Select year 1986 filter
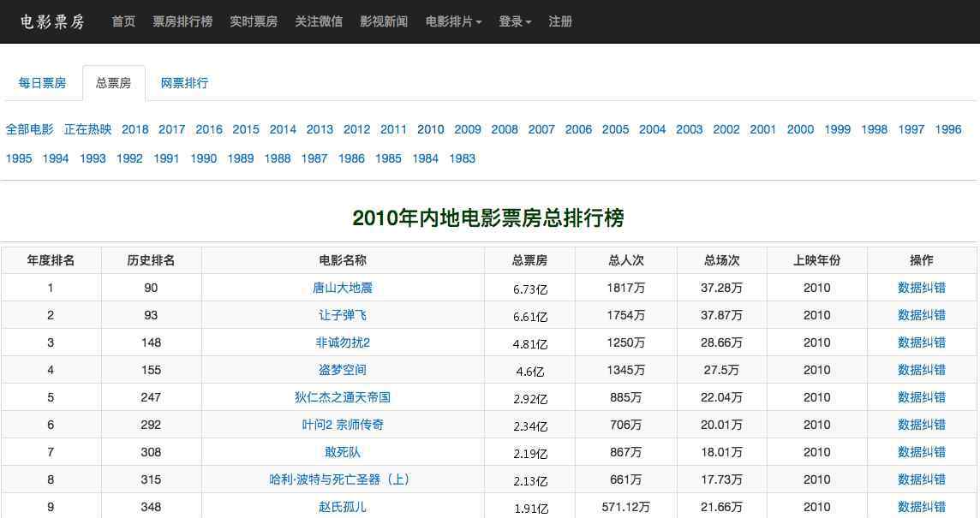Viewport: 980px width, 518px height. (351, 158)
